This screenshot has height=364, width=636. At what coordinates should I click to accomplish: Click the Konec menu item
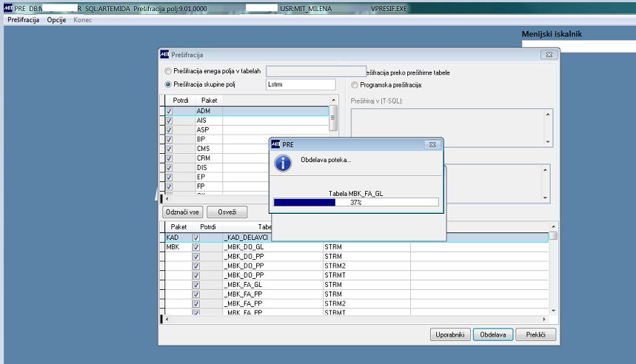pos(83,20)
